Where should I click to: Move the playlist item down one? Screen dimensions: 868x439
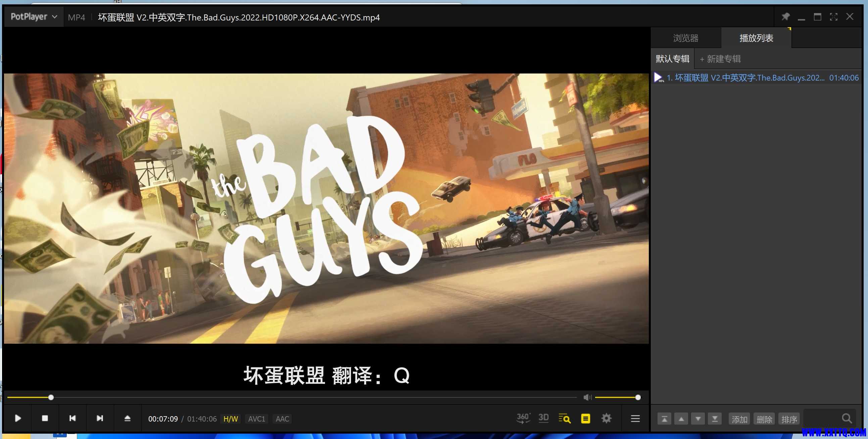coord(698,419)
